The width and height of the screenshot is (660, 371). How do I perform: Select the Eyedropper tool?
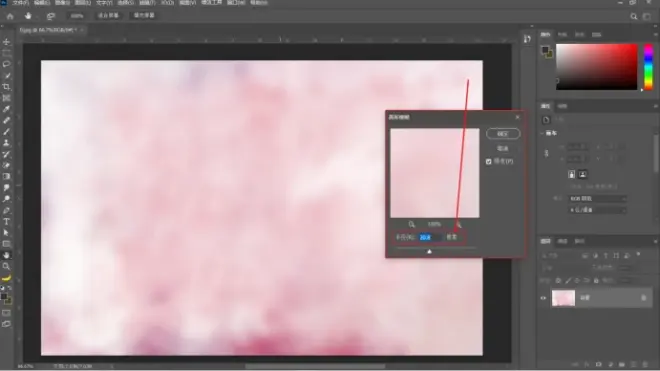coord(6,109)
